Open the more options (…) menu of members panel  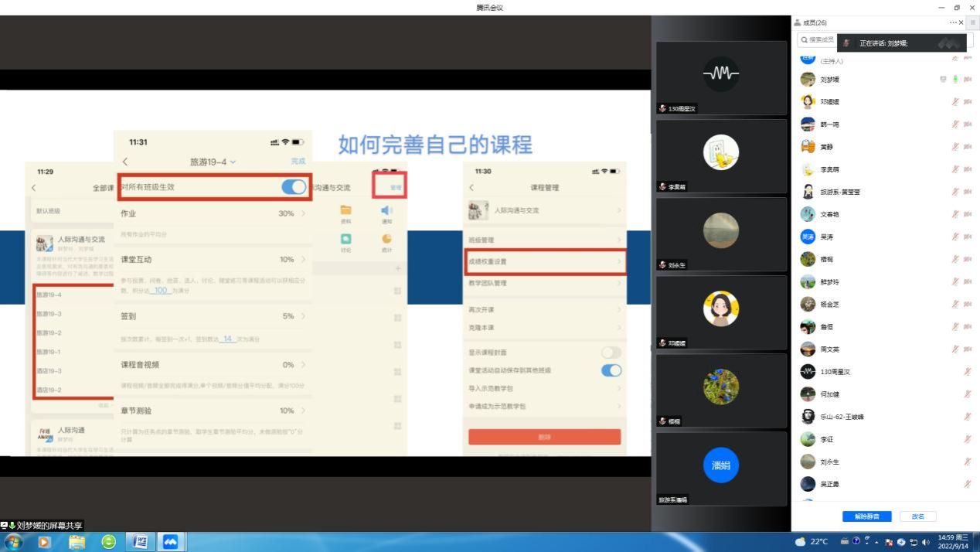(x=954, y=22)
